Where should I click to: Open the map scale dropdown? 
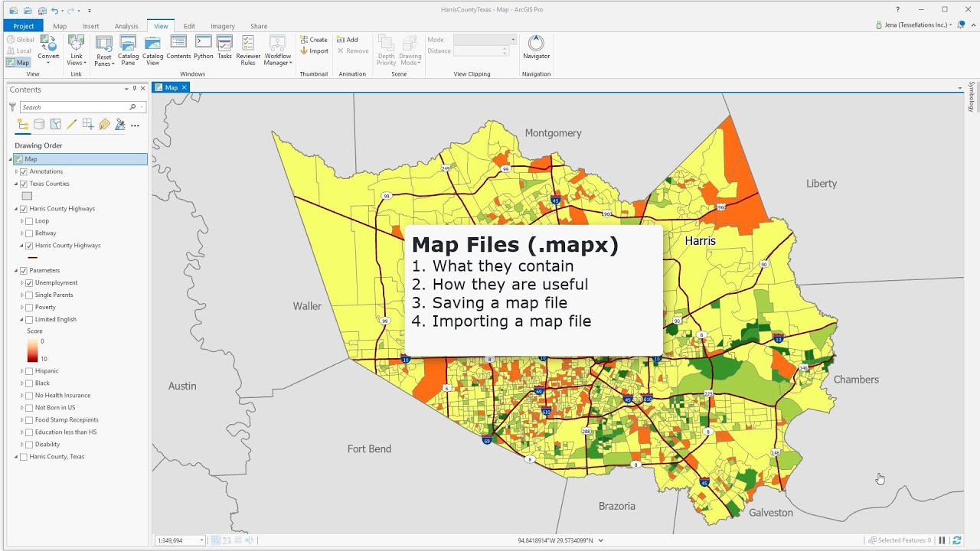(202, 540)
